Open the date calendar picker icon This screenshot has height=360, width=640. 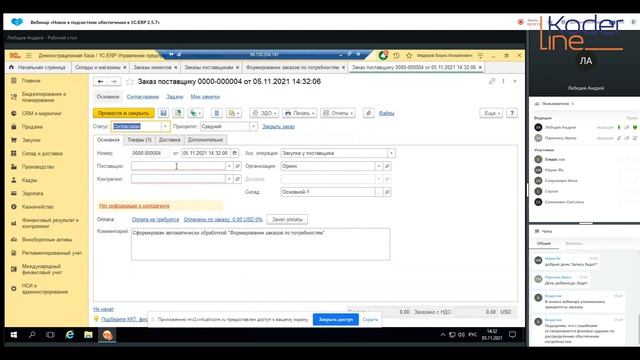[234, 153]
